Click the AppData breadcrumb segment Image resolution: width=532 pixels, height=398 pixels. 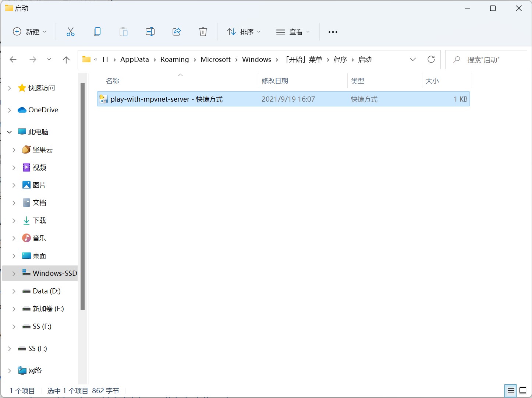point(135,59)
